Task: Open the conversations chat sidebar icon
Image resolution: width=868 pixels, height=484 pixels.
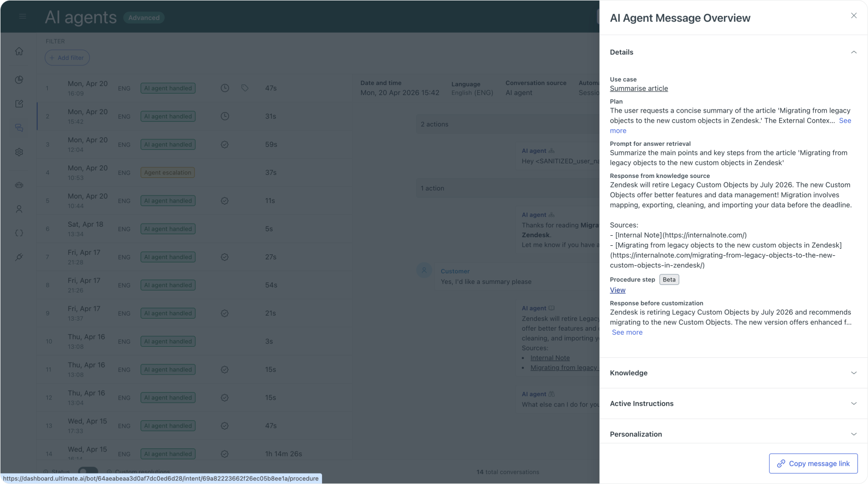Action: coord(19,128)
